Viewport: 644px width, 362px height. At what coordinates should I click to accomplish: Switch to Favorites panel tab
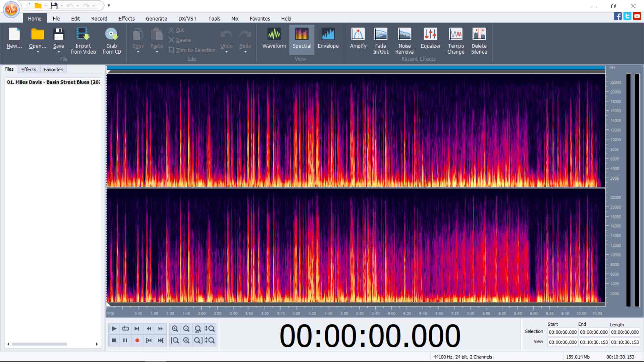(53, 69)
